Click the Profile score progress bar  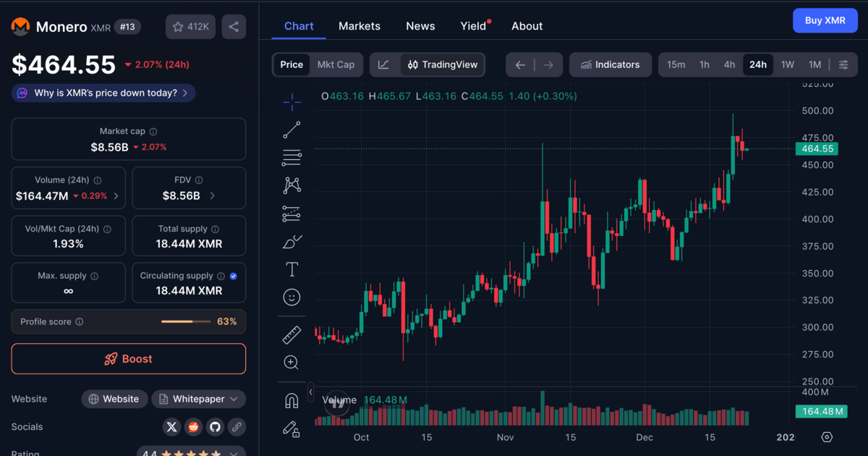pos(186,321)
